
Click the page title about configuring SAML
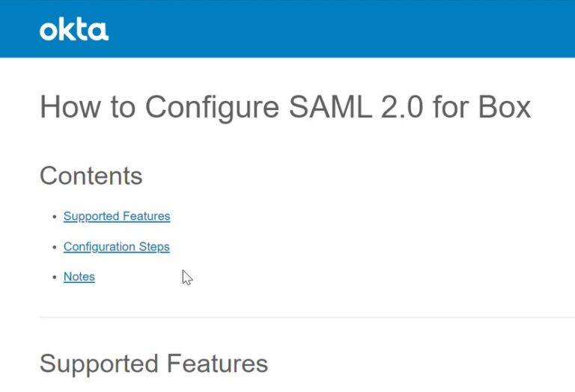[285, 107]
